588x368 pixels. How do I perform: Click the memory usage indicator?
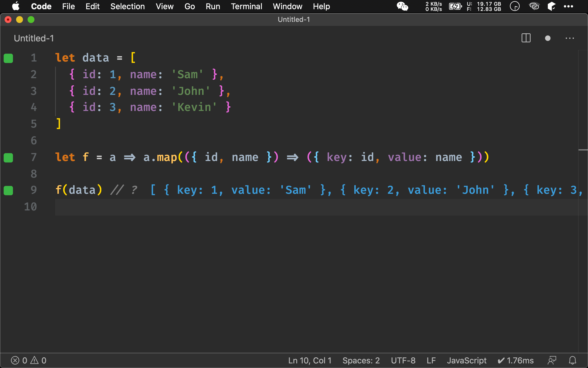[484, 6]
